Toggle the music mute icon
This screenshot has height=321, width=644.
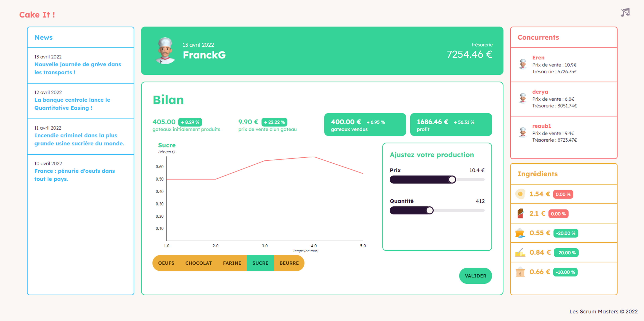click(x=625, y=12)
